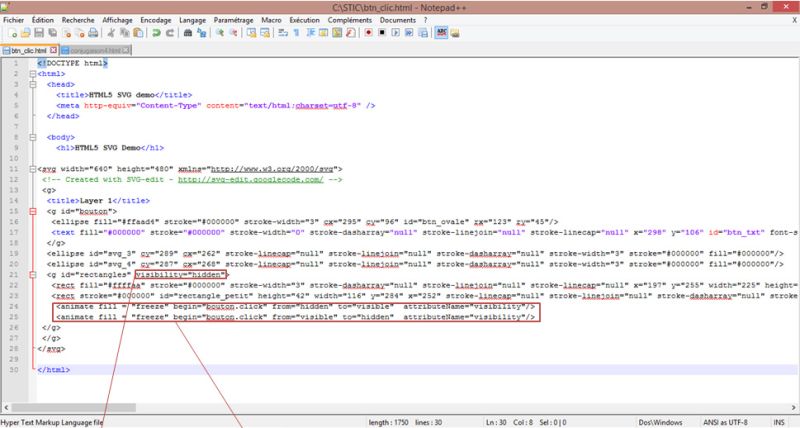The width and height of the screenshot is (800, 428).
Task: Zoom in using the magnifier icon
Action: click(220, 33)
